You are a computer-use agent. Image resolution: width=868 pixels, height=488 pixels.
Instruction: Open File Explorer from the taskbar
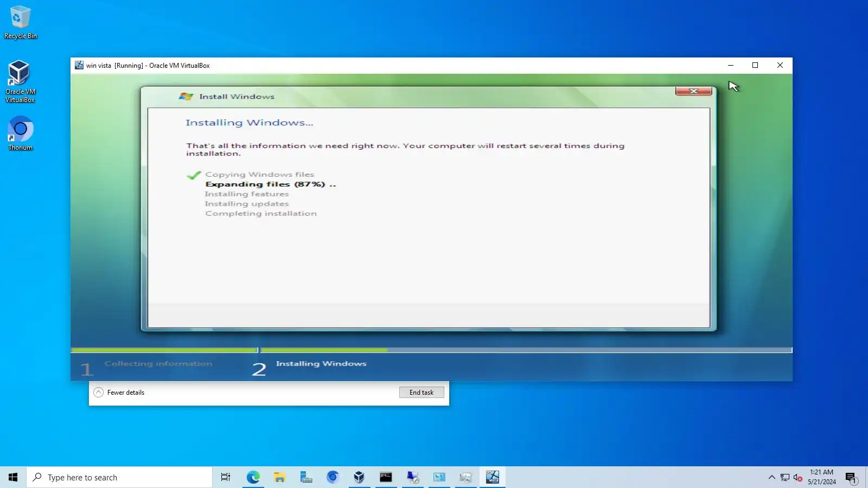click(279, 477)
